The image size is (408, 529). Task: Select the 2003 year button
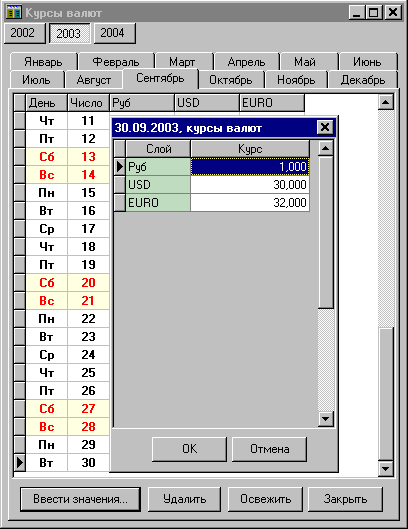coord(70,33)
